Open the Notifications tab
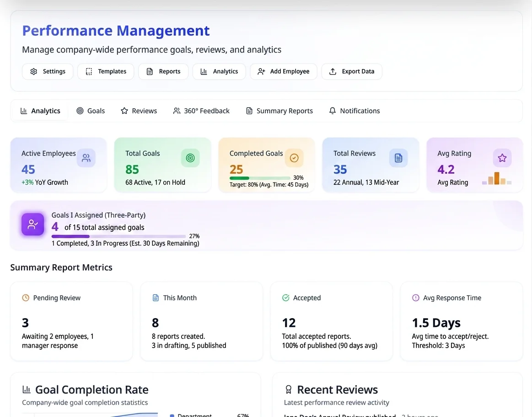Image resolution: width=532 pixels, height=417 pixels. click(x=355, y=111)
